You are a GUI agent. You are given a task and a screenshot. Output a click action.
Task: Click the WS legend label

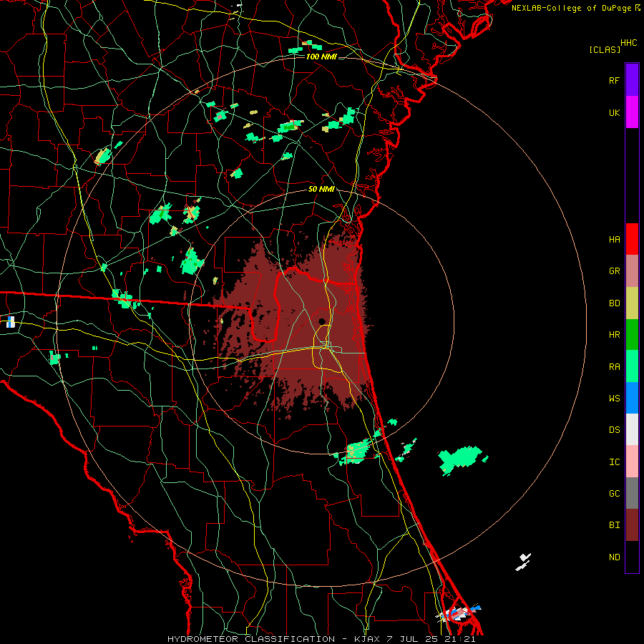(x=614, y=399)
